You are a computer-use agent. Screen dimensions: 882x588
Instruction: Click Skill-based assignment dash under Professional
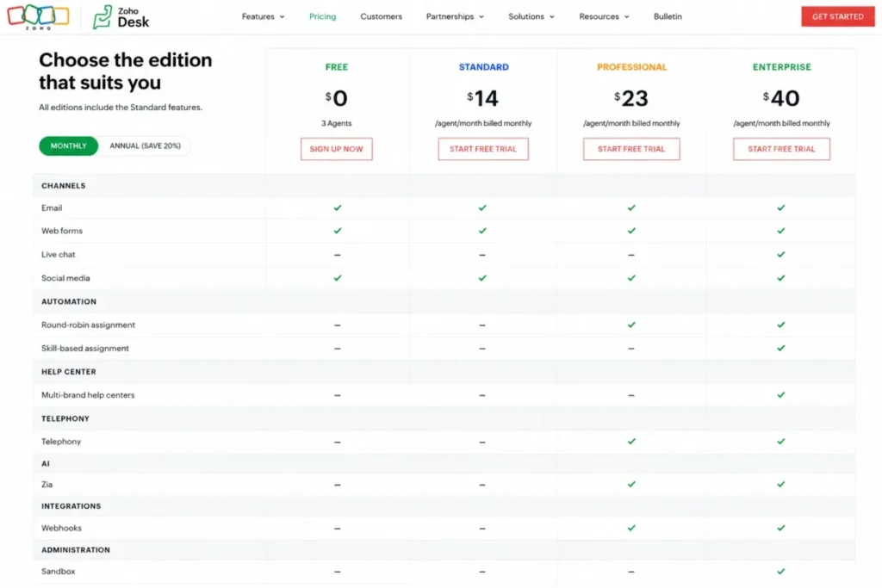pyautogui.click(x=631, y=349)
